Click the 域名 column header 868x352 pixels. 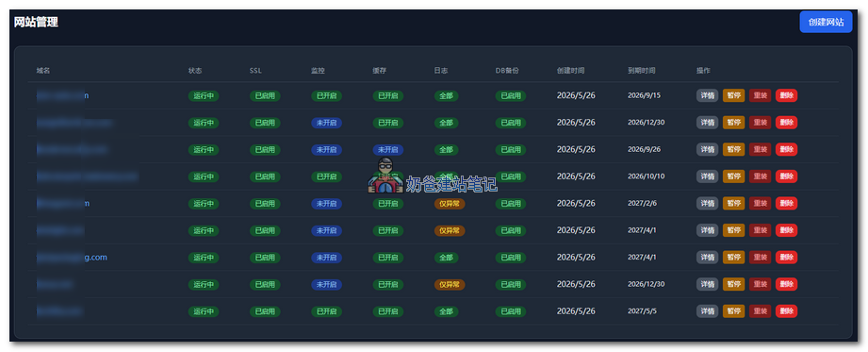click(x=43, y=71)
